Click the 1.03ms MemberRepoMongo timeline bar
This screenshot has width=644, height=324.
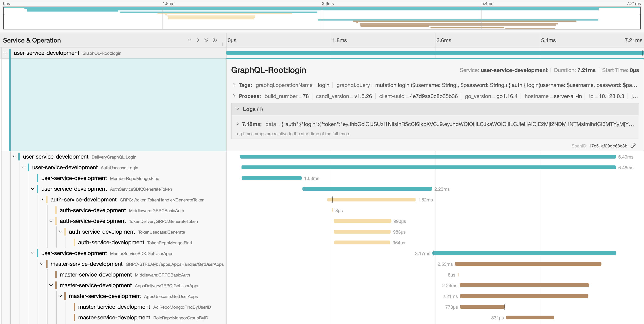pyautogui.click(x=272, y=178)
